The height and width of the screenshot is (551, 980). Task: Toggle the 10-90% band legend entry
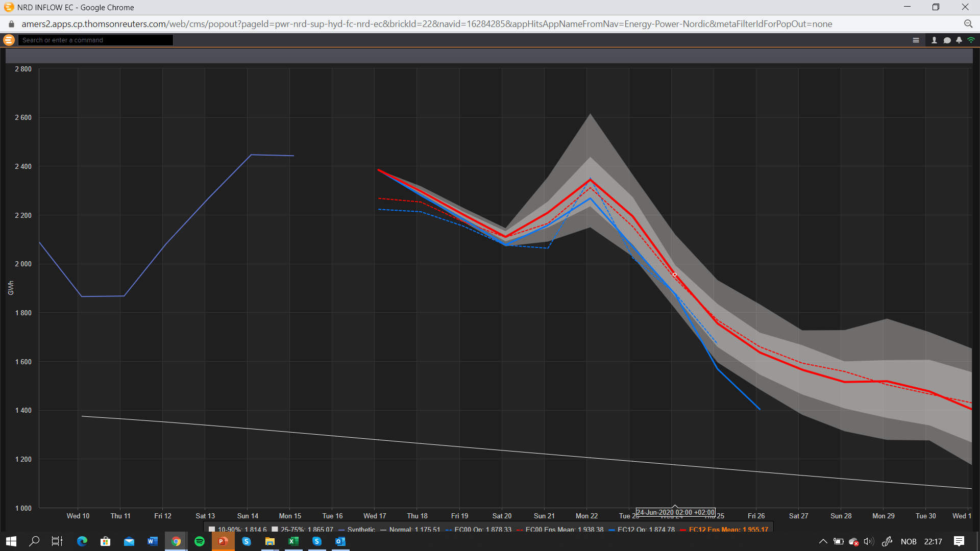point(237,530)
